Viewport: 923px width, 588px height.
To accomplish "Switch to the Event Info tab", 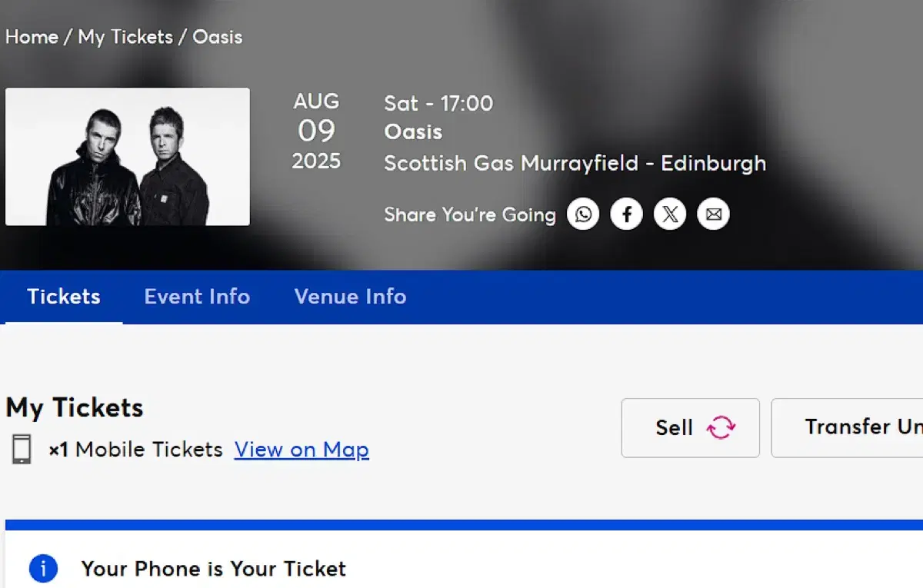I will [x=197, y=297].
